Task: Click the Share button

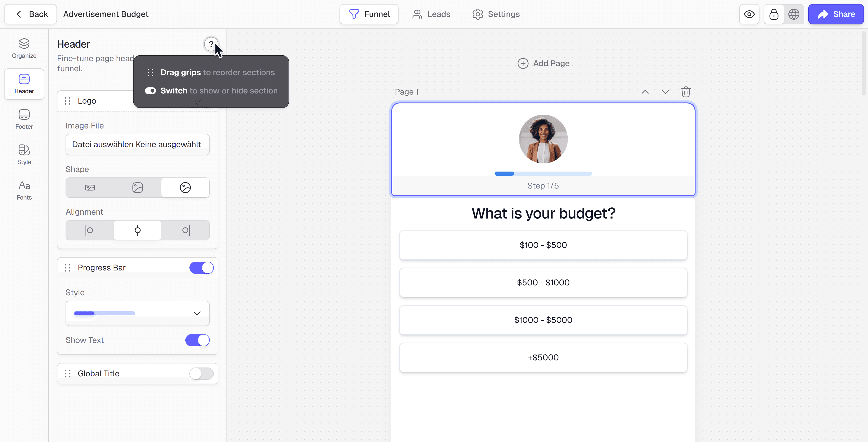Action: (x=836, y=14)
